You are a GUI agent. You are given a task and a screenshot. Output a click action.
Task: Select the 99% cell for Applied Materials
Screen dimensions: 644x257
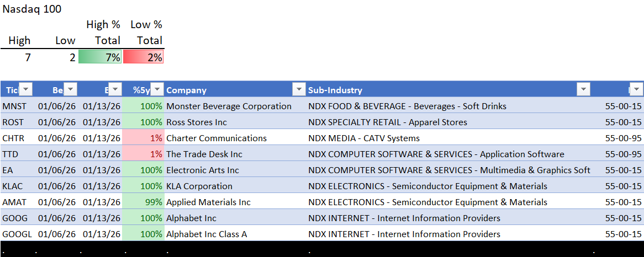coord(143,202)
